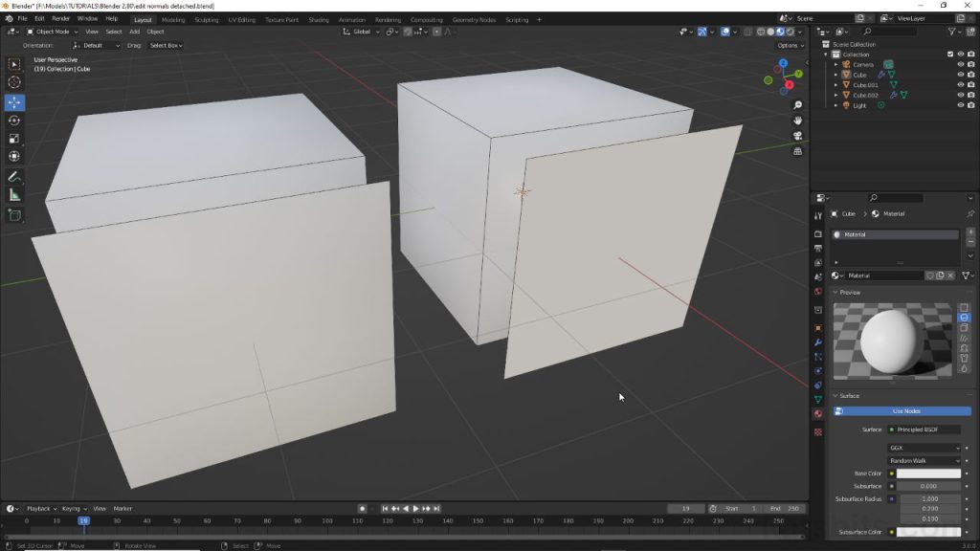Screen dimensions: 980x551
Task: Open the Material Properties tab
Action: 819,415
